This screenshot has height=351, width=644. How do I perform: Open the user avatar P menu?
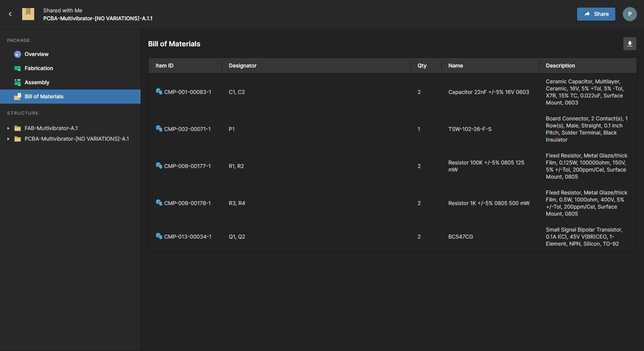(629, 14)
